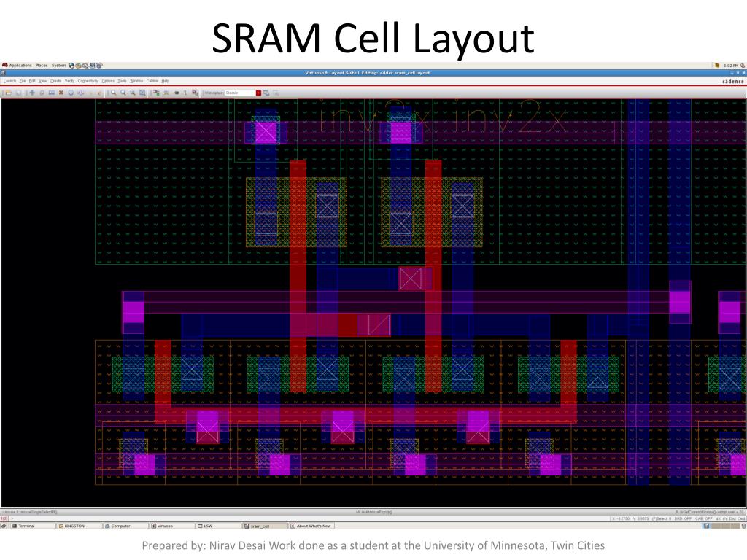Switch to the LSW taskbar window
747x560 pixels.
click(219, 526)
